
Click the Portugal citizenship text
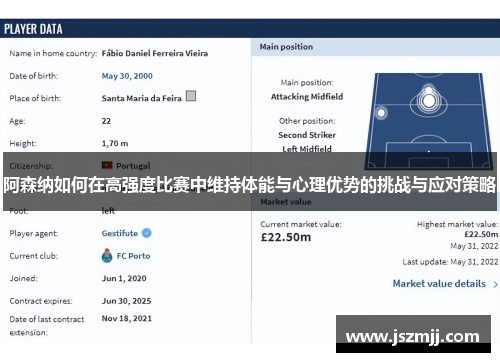tap(133, 166)
